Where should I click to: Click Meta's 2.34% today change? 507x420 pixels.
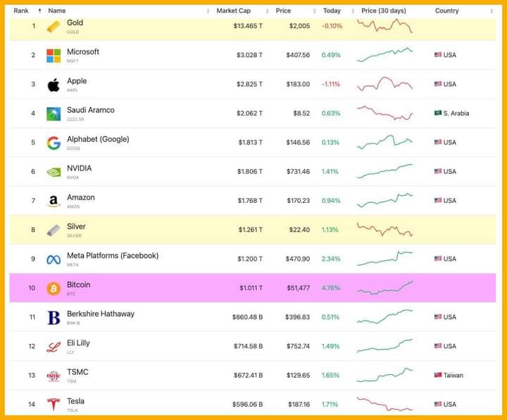(331, 259)
